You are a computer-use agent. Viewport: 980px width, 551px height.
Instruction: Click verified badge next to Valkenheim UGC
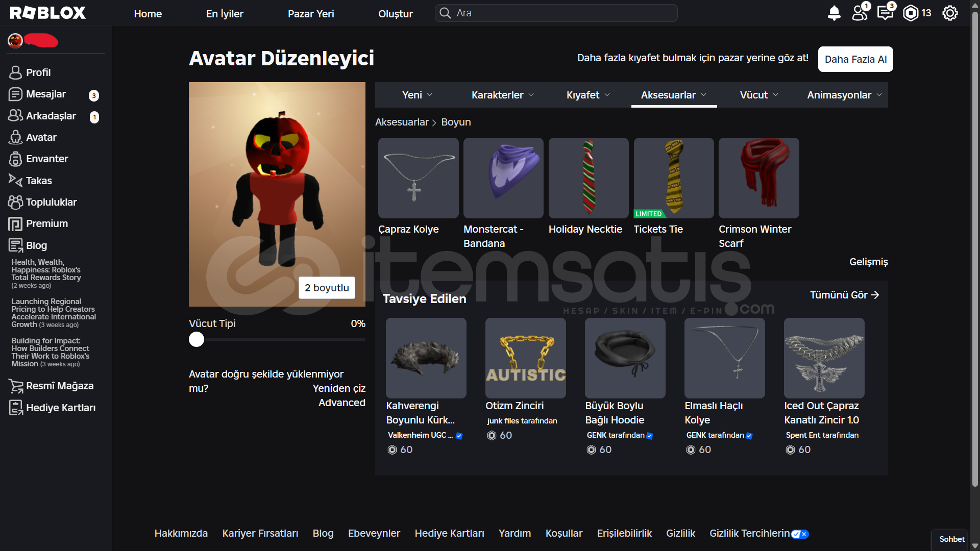(x=459, y=436)
